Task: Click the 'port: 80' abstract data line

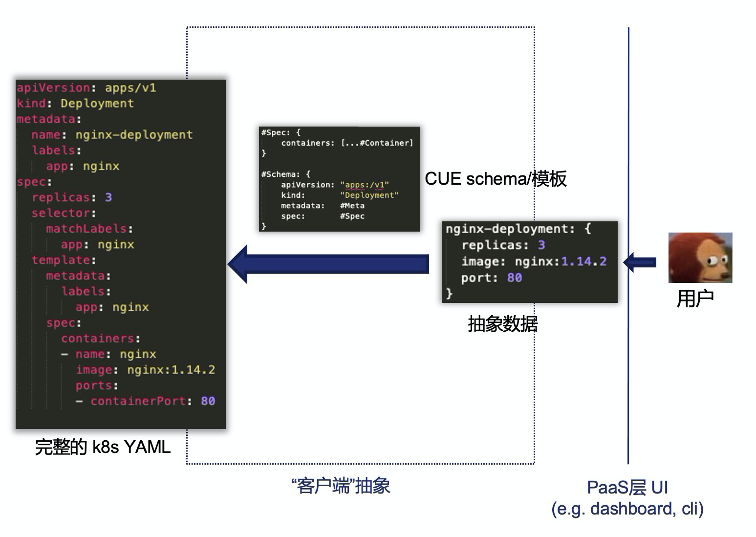Action: tap(492, 278)
